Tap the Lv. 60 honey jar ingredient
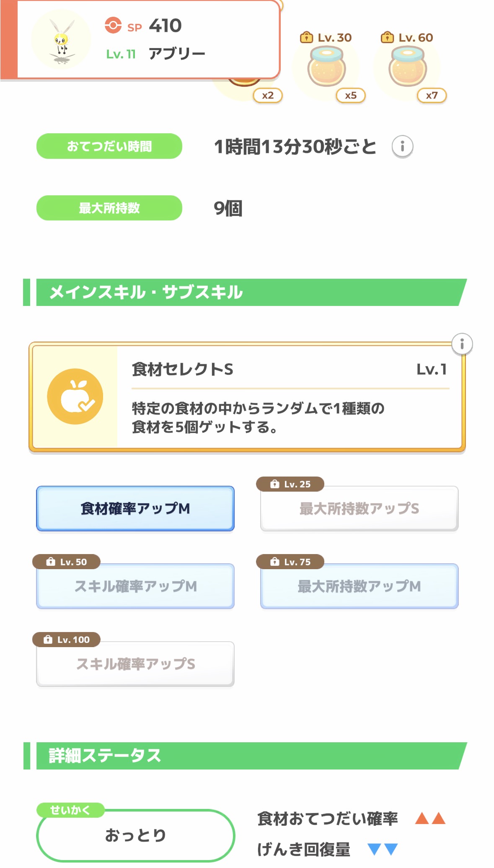Image resolution: width=494 pixels, height=868 pixels. point(407,67)
